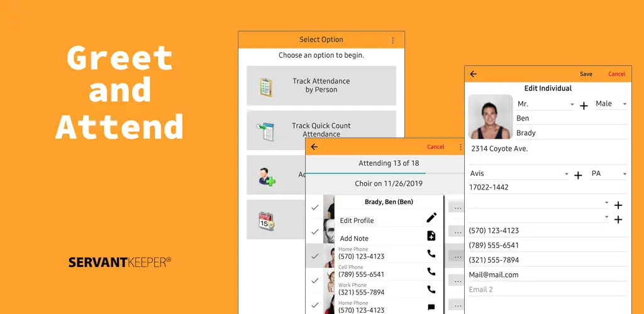Click Save in Edit Individual header
Image resolution: width=644 pixels, height=314 pixels.
(586, 74)
